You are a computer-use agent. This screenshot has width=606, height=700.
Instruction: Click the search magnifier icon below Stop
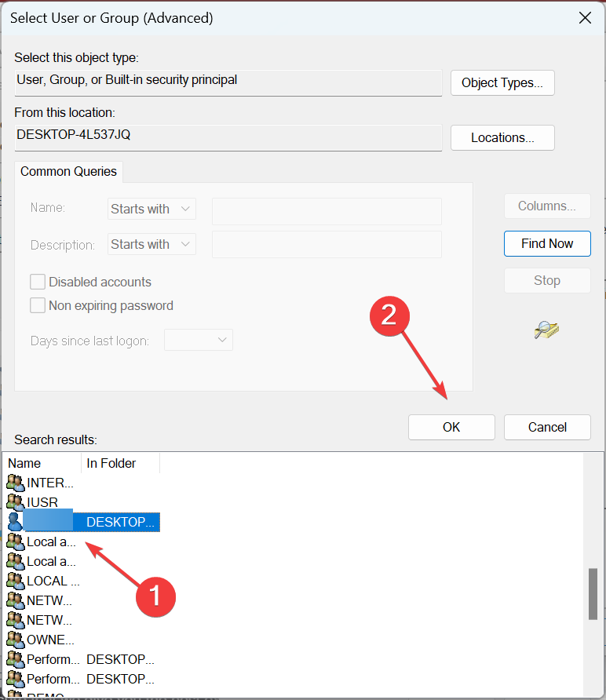pos(546,330)
